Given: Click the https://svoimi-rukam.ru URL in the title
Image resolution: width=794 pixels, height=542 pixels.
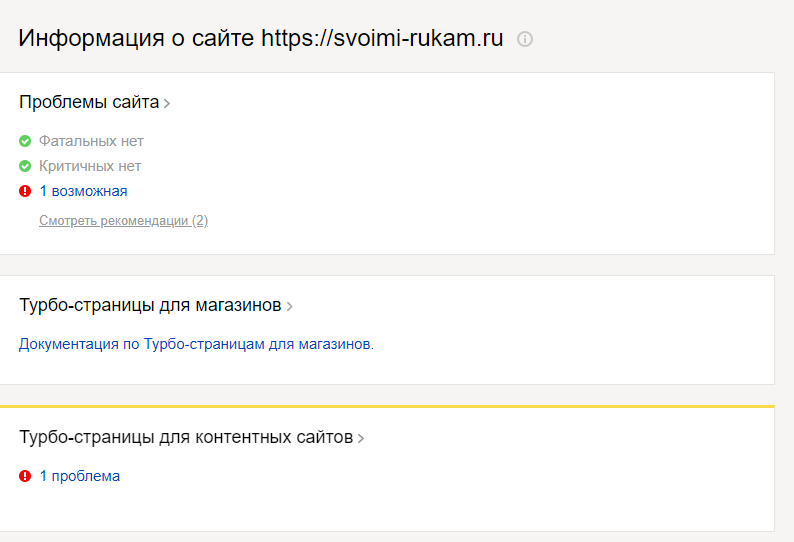Looking at the screenshot, I should (381, 39).
